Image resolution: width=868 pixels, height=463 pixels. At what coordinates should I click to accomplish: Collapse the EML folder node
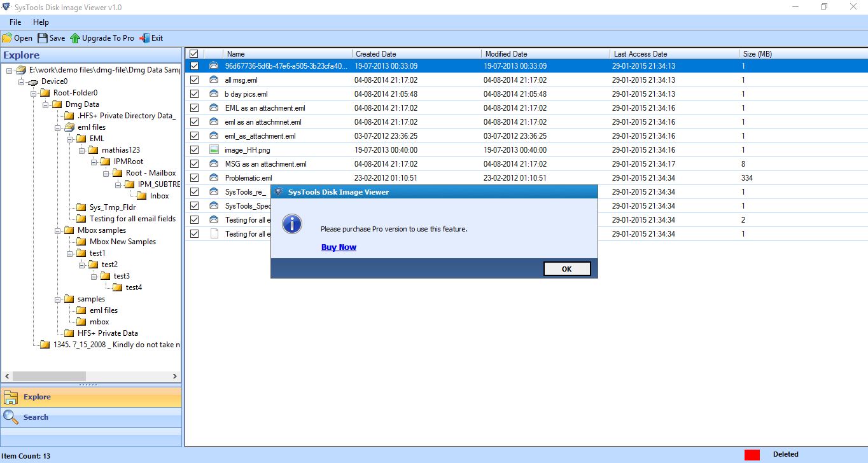point(69,139)
